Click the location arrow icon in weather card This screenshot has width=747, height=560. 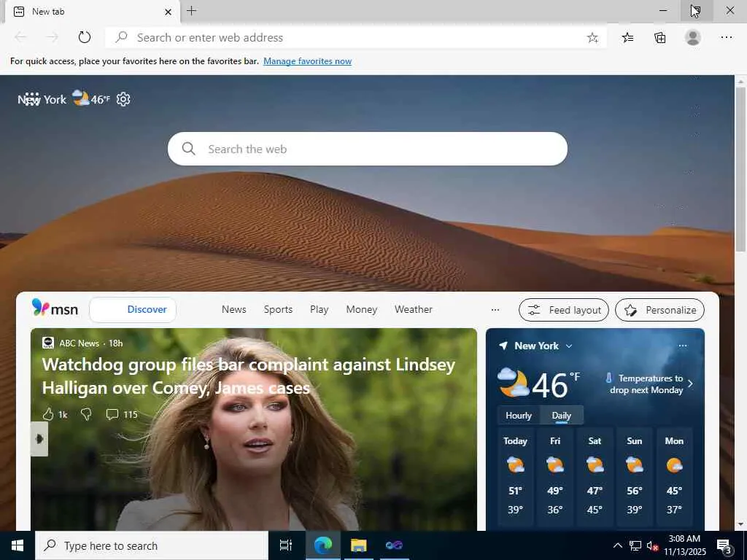pos(503,346)
